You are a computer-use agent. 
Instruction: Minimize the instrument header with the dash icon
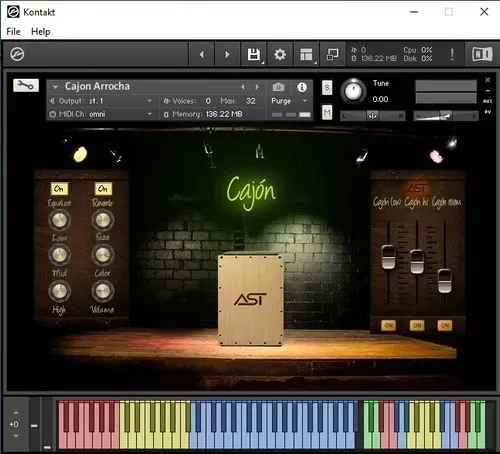(x=488, y=90)
